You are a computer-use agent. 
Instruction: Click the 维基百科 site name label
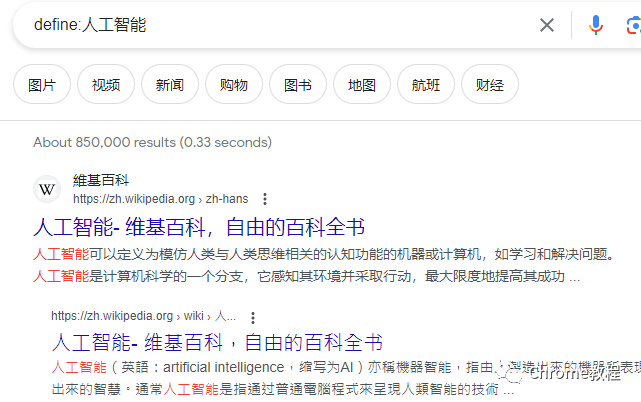point(101,180)
